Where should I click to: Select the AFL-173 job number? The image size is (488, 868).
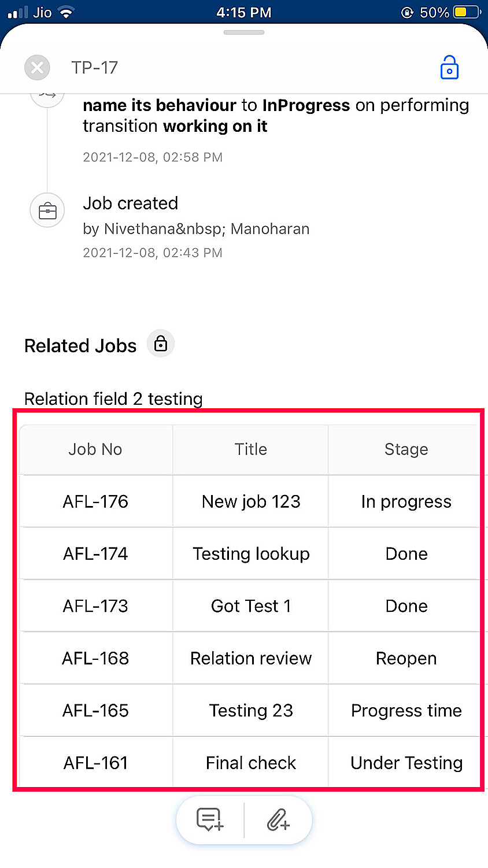point(95,606)
